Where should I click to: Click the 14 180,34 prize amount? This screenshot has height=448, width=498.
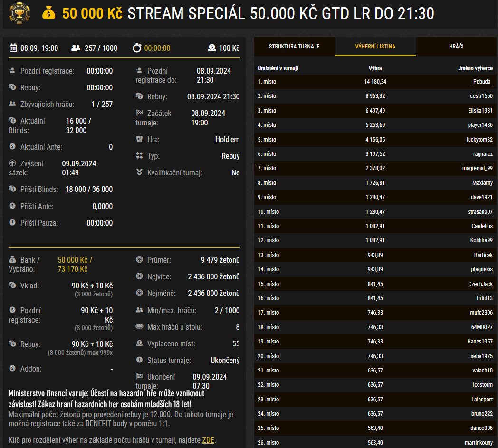pyautogui.click(x=375, y=82)
